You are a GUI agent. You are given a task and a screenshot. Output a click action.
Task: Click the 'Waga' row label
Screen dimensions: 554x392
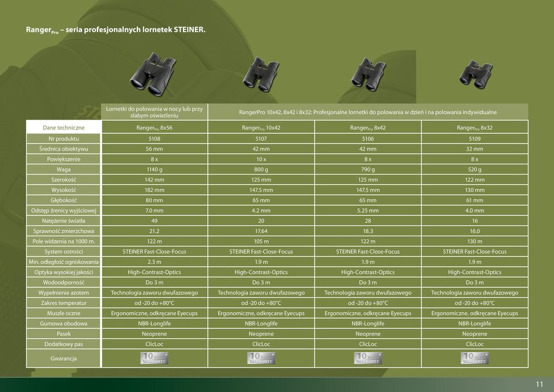63,169
